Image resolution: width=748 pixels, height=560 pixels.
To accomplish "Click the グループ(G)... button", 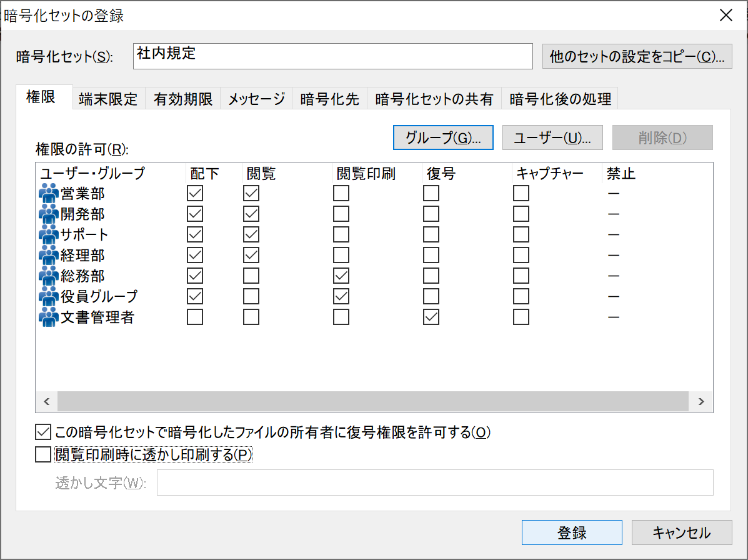I will pos(443,138).
